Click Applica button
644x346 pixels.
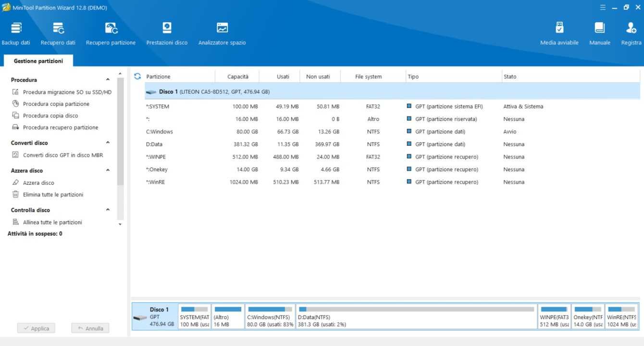[36, 328]
